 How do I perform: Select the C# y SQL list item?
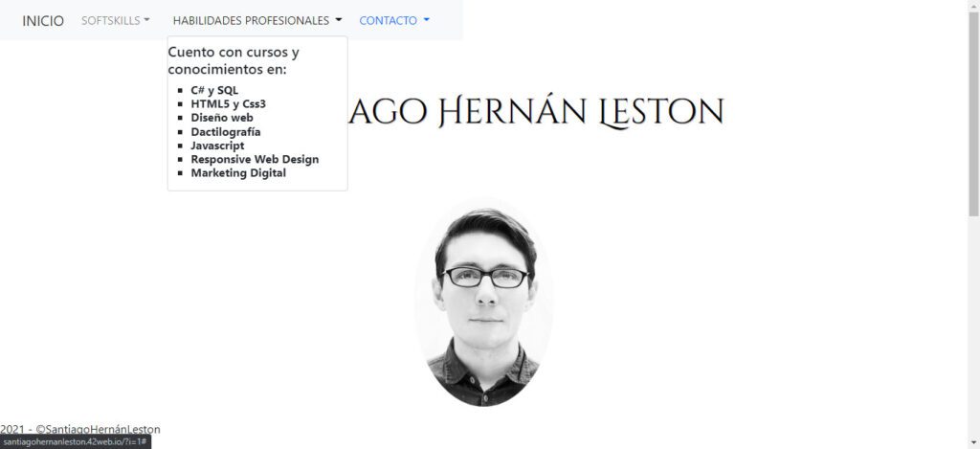[214, 90]
